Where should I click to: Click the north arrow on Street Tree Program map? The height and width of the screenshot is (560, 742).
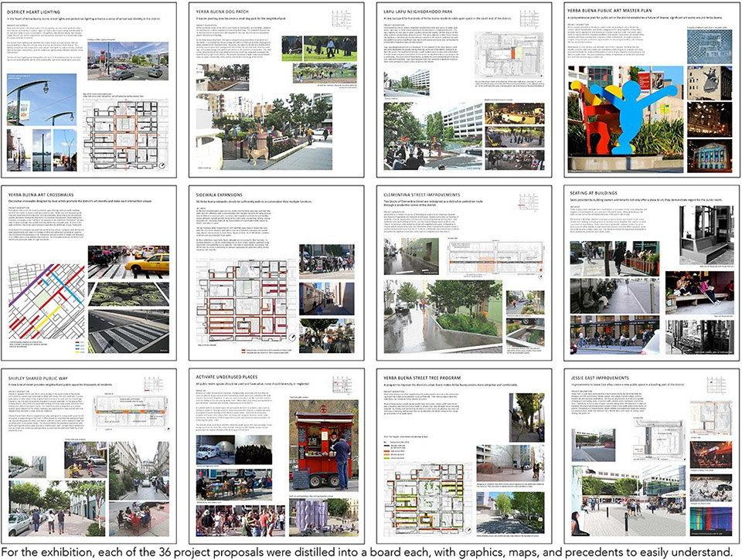pos(468,531)
